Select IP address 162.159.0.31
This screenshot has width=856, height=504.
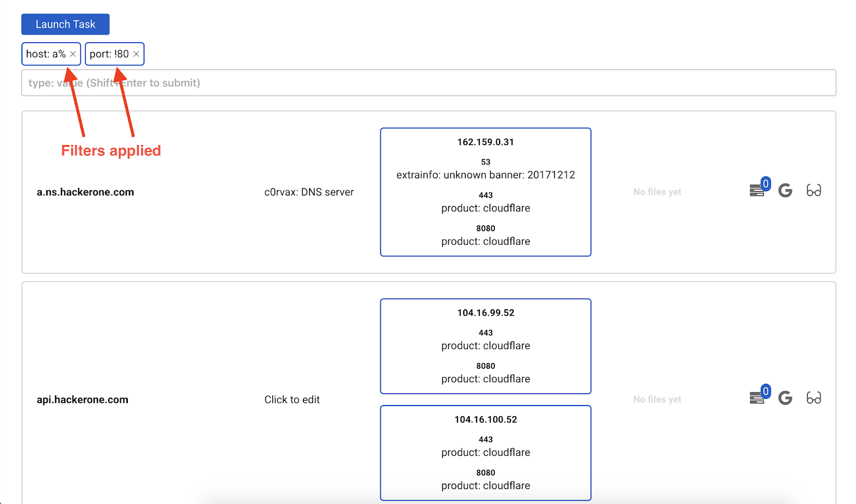pyautogui.click(x=486, y=142)
